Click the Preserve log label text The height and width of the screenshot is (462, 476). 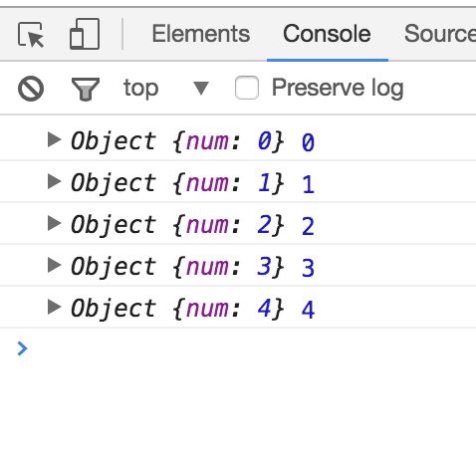(338, 89)
